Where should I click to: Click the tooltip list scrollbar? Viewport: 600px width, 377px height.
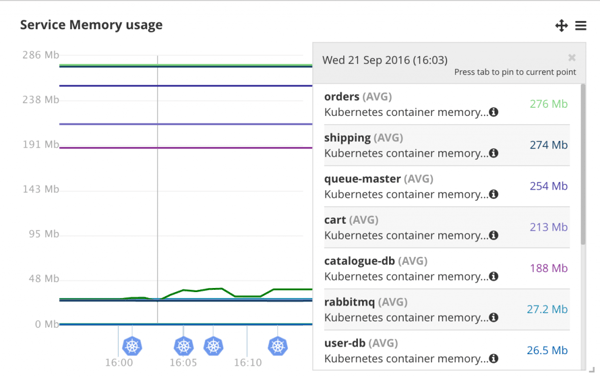583,165
